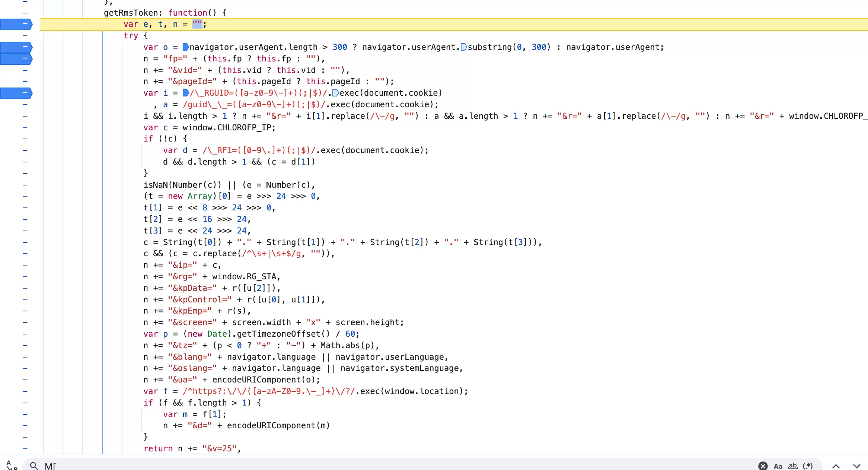Jump to next search match arrow

pyautogui.click(x=857, y=466)
